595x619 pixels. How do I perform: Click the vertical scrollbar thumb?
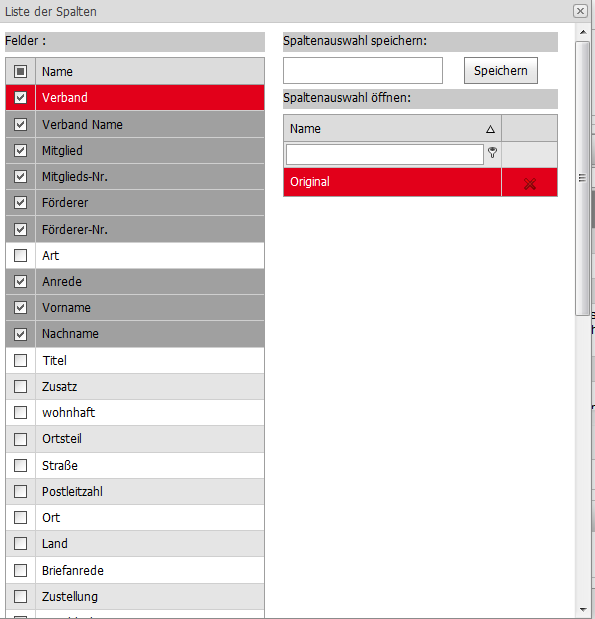(x=583, y=178)
